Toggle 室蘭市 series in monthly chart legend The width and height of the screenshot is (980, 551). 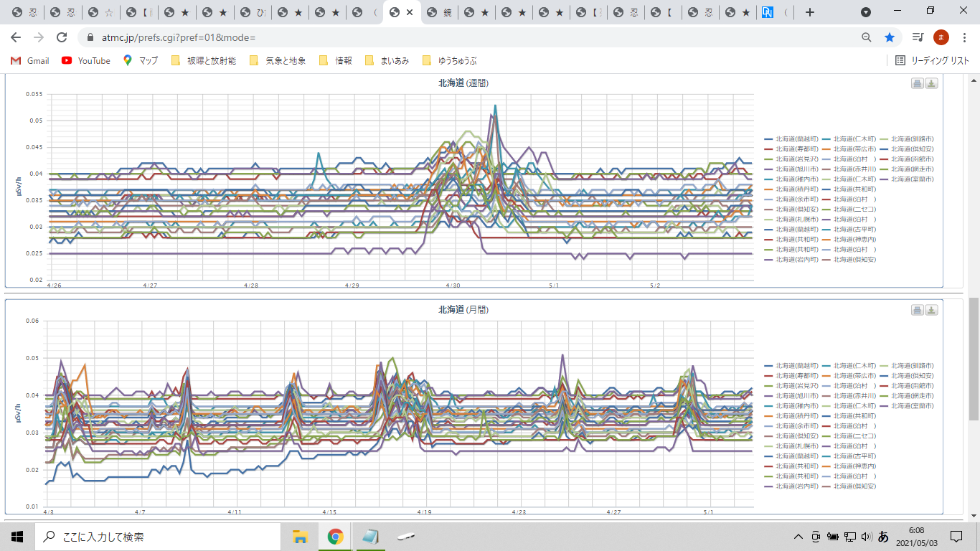point(907,406)
